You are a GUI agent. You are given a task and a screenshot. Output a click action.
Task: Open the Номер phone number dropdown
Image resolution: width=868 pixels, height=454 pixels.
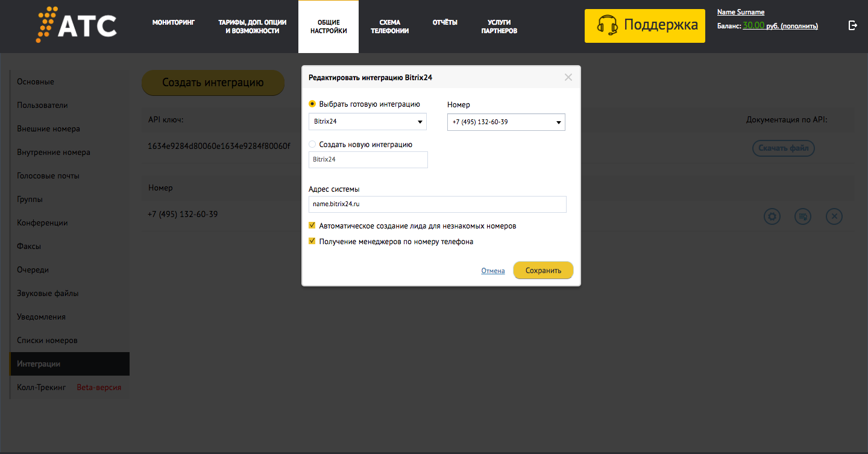(506, 122)
